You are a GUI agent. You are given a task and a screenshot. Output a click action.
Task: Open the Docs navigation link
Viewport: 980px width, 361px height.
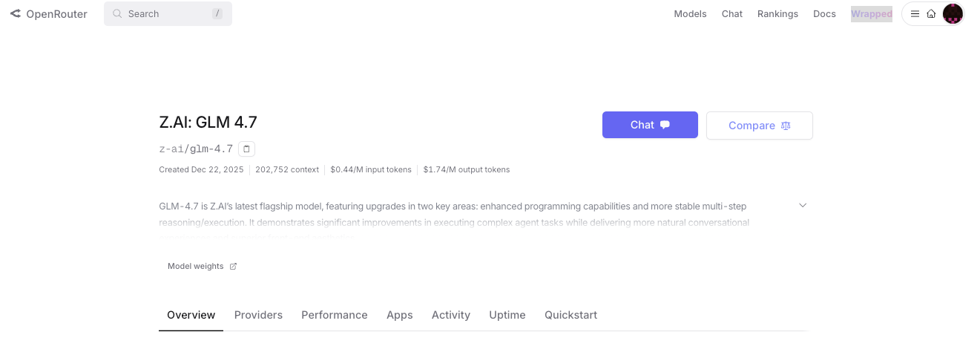point(824,13)
